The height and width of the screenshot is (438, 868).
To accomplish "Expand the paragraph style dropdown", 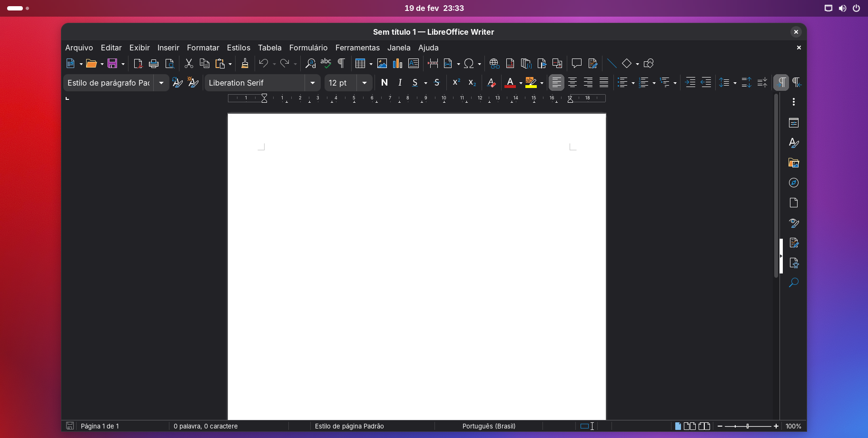I will coord(161,83).
